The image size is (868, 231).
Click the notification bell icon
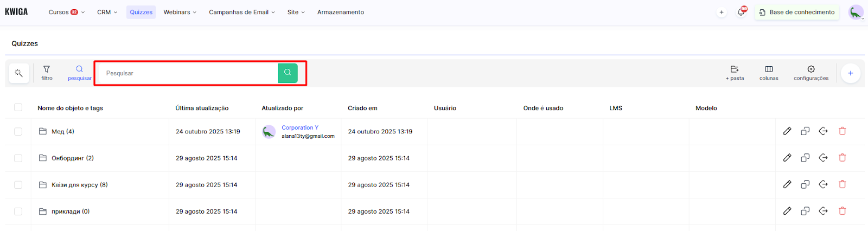pos(741,12)
